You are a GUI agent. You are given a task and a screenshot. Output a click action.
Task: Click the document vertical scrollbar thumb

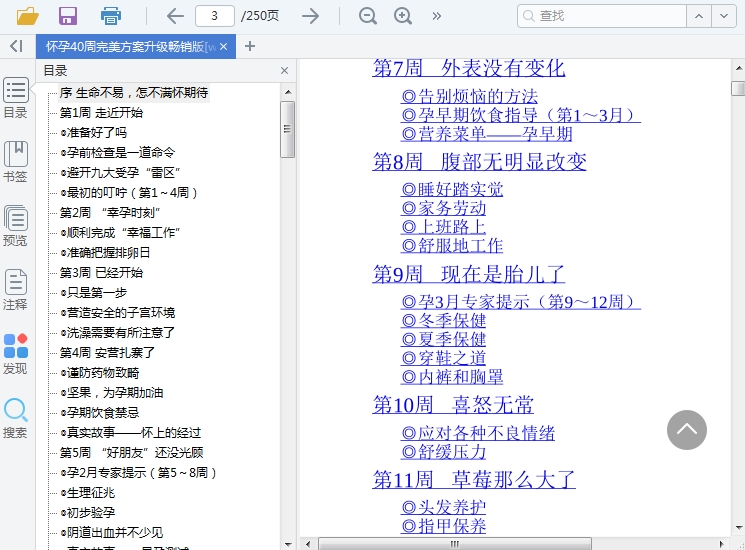(738, 88)
